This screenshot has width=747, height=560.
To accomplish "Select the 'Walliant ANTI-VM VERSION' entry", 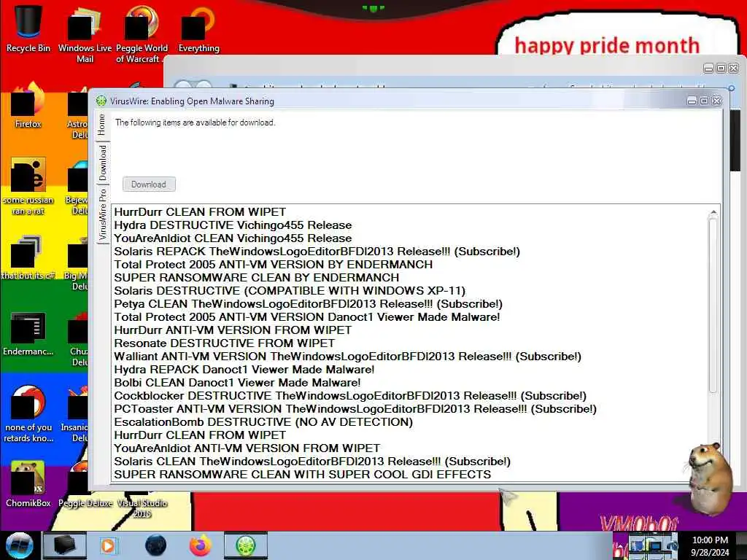I will [x=347, y=356].
